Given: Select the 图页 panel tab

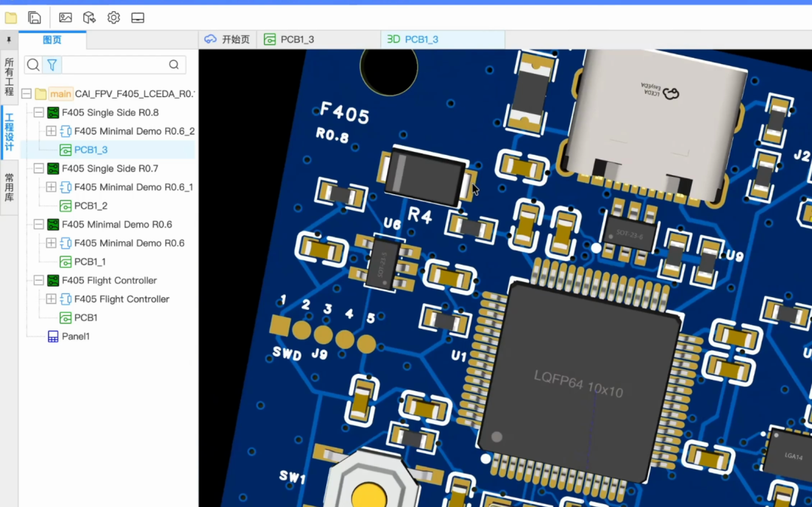Looking at the screenshot, I should 53,40.
